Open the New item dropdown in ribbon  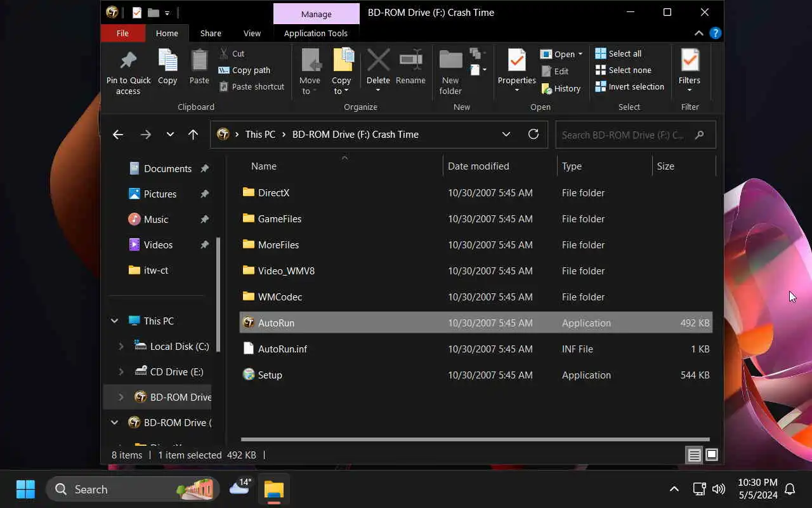coord(479,69)
